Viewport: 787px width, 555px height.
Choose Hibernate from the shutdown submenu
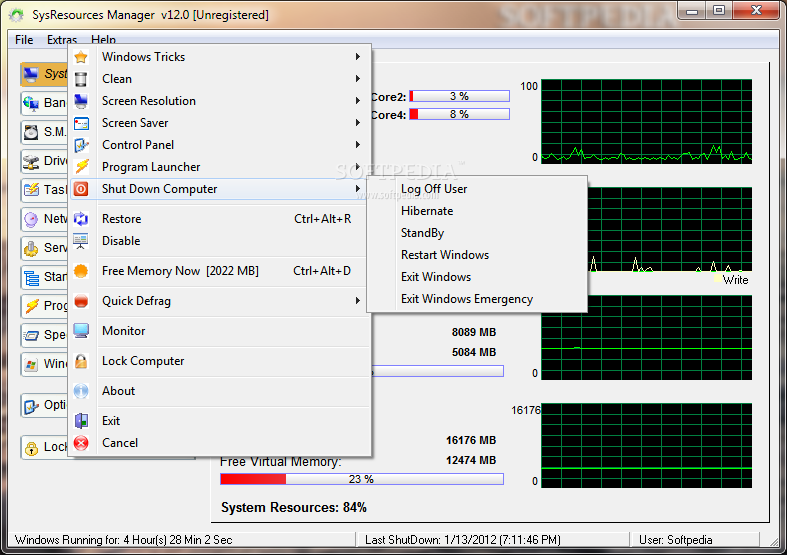click(x=427, y=211)
